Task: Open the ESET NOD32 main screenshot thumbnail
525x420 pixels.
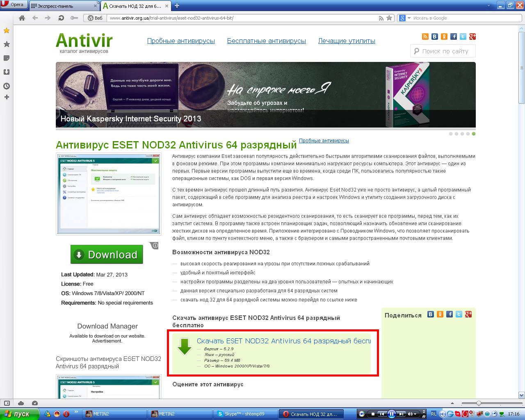Action: 109,194
